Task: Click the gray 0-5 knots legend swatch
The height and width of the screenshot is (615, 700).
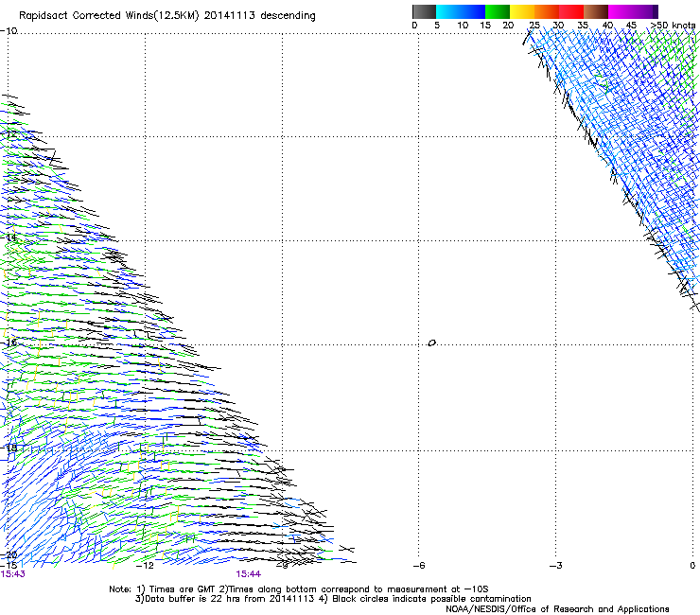Action: tap(424, 11)
